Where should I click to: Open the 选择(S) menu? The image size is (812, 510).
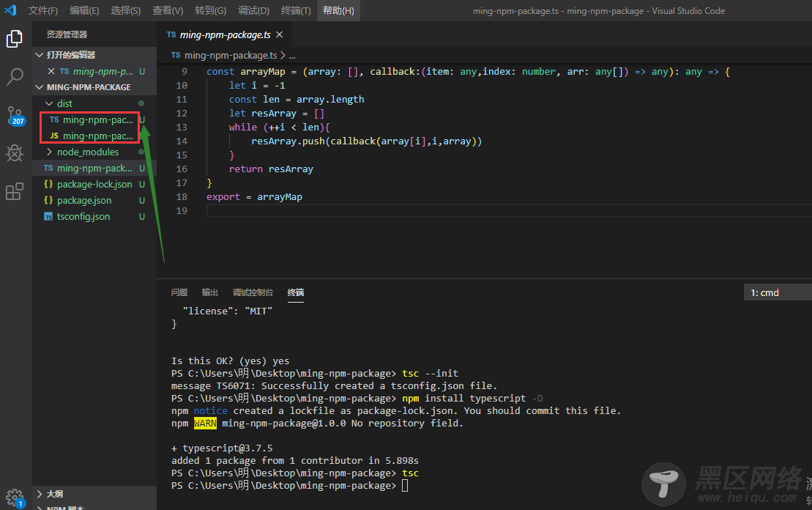pyautogui.click(x=125, y=10)
